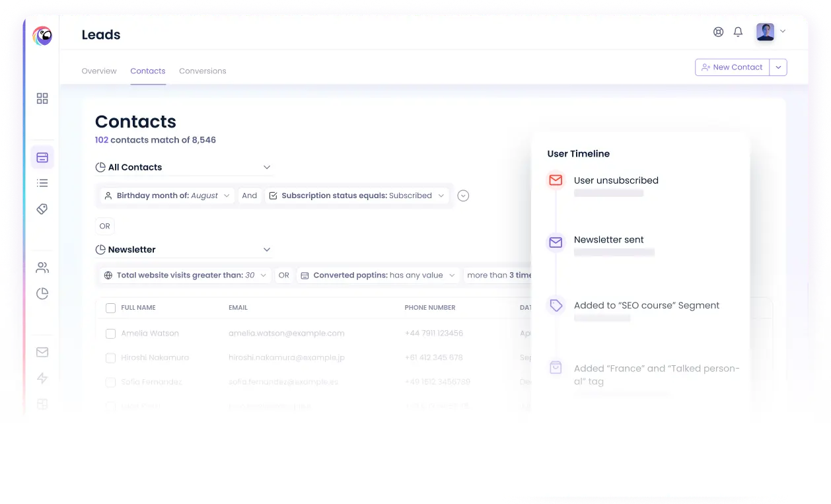This screenshot has width=831, height=504.
Task: Check the Amelia Watson row checkbox
Action: (110, 334)
